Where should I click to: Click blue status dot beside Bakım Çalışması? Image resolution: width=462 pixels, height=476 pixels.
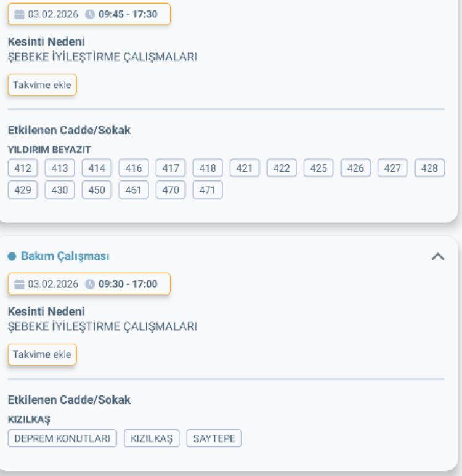coord(12,256)
